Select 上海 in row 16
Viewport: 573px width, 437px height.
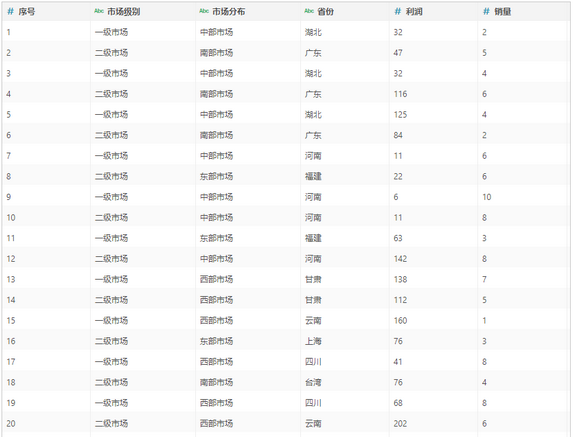pyautogui.click(x=313, y=341)
